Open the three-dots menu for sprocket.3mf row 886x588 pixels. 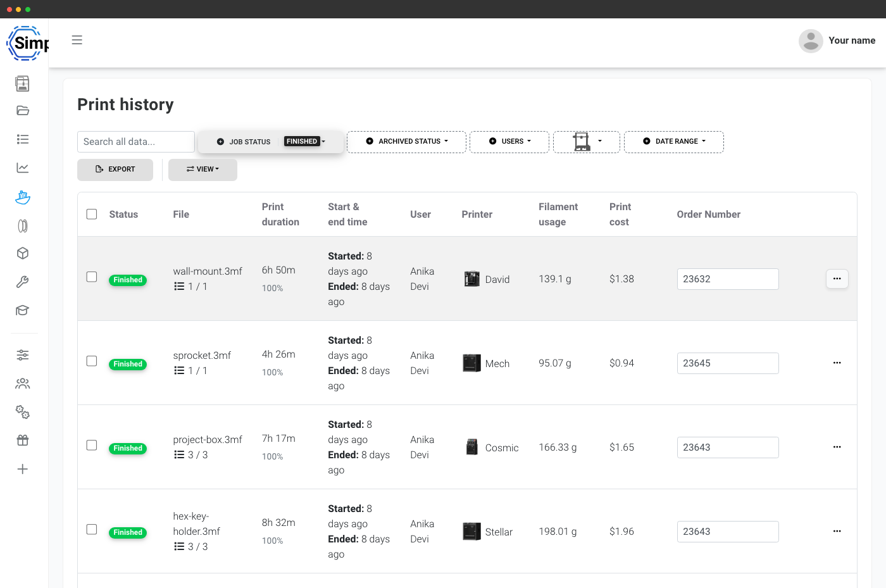pos(837,363)
